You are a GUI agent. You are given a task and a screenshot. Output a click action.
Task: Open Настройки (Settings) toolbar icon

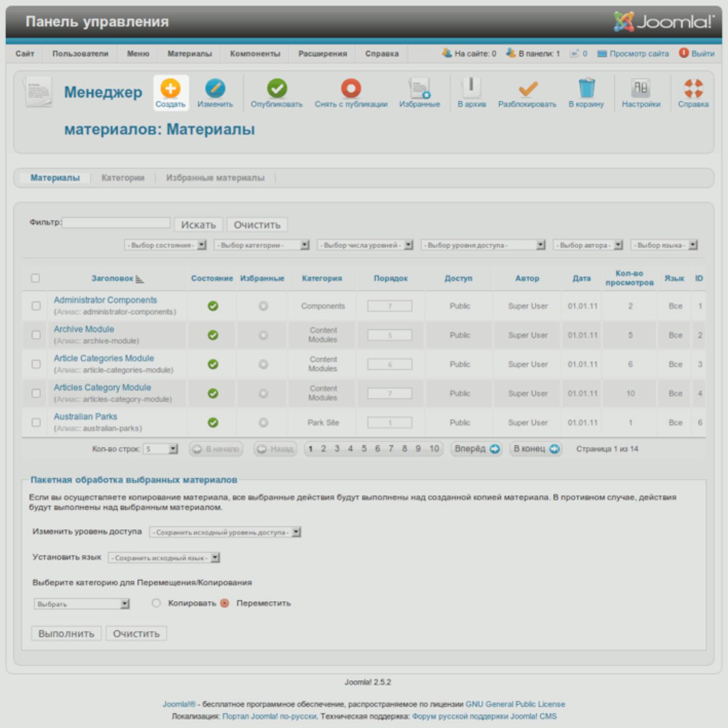click(x=641, y=89)
